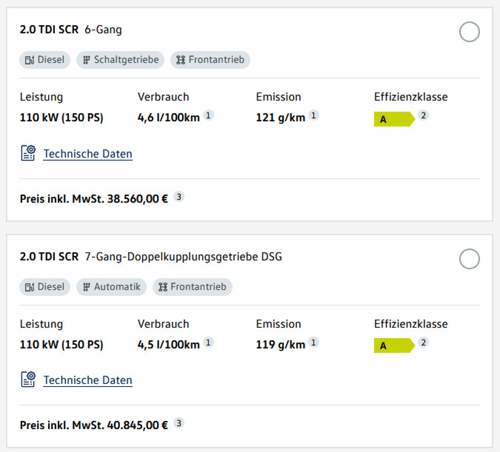Screen dimensions: 500x452
Task: Click footnote 2 beside first Effizienzklasse badge
Action: 423,115
